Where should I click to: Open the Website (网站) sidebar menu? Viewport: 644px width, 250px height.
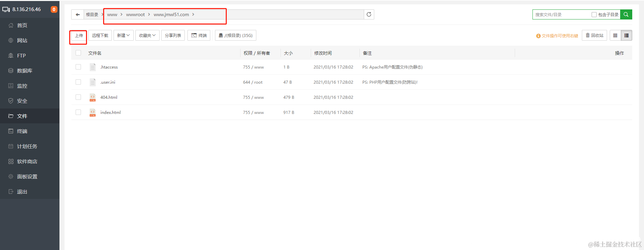tap(30, 40)
